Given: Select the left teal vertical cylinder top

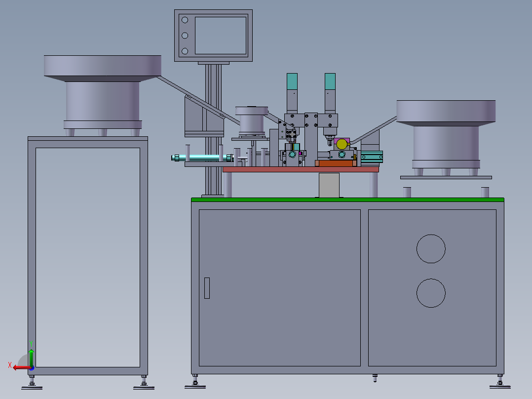Looking at the screenshot, I should (292, 81).
